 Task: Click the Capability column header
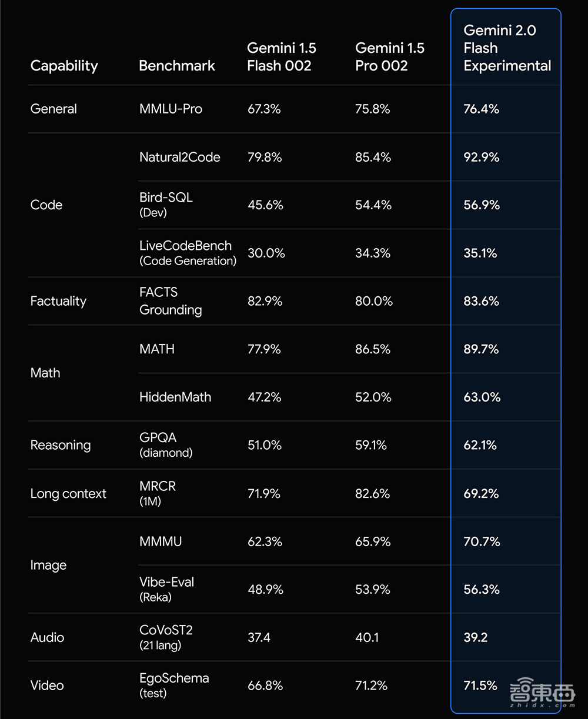64,65
